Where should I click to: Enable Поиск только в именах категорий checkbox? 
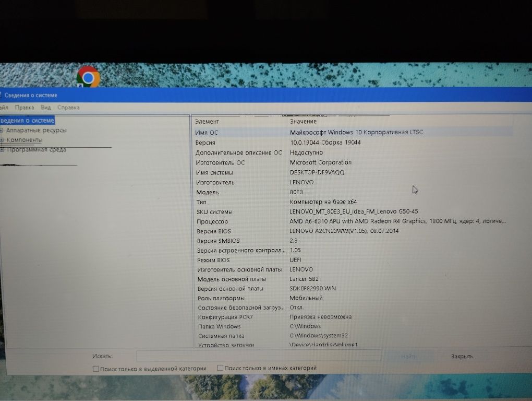click(220, 368)
